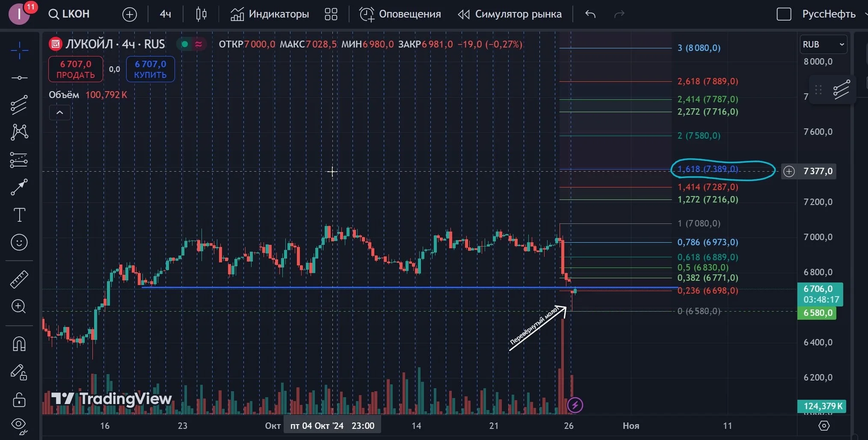The image size is (868, 440).
Task: Select the 3 (8 080,0) Fibonacci level
Action: coord(699,48)
